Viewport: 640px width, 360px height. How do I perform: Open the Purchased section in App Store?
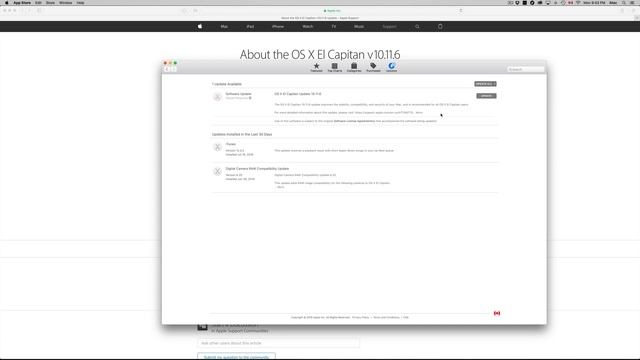point(373,67)
